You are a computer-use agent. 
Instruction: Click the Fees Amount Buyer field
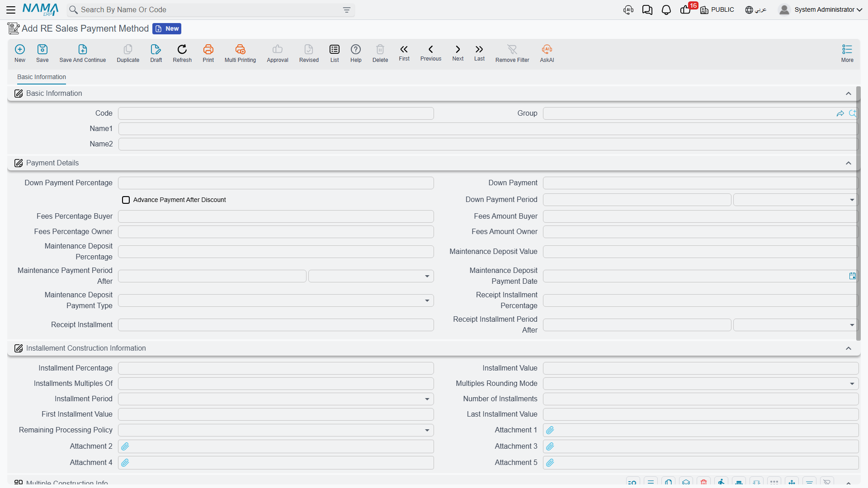pos(700,216)
